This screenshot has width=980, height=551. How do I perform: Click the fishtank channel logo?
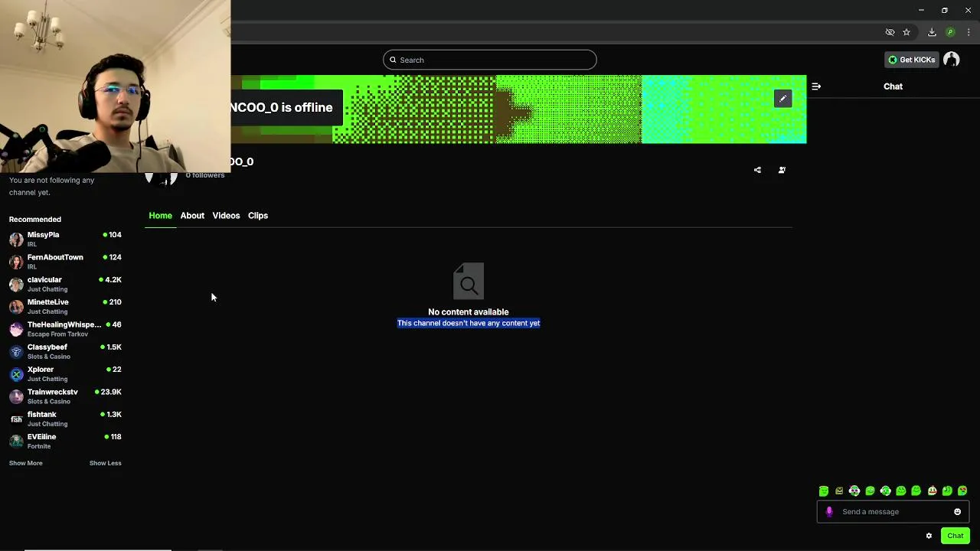point(16,419)
